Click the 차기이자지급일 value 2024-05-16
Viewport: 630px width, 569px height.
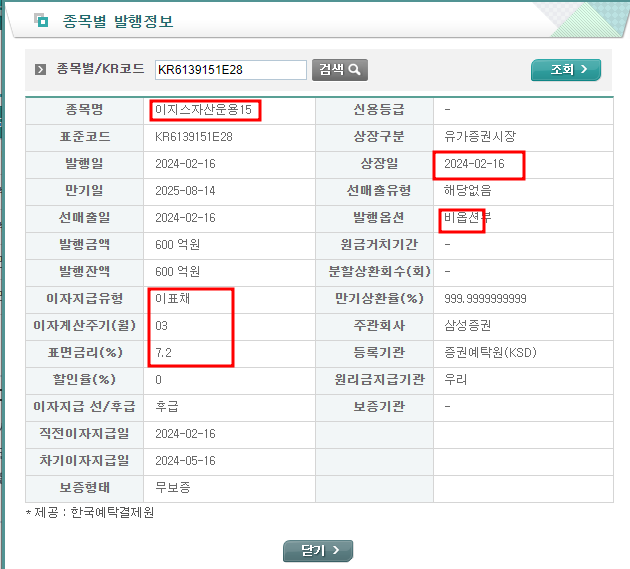pyautogui.click(x=185, y=461)
